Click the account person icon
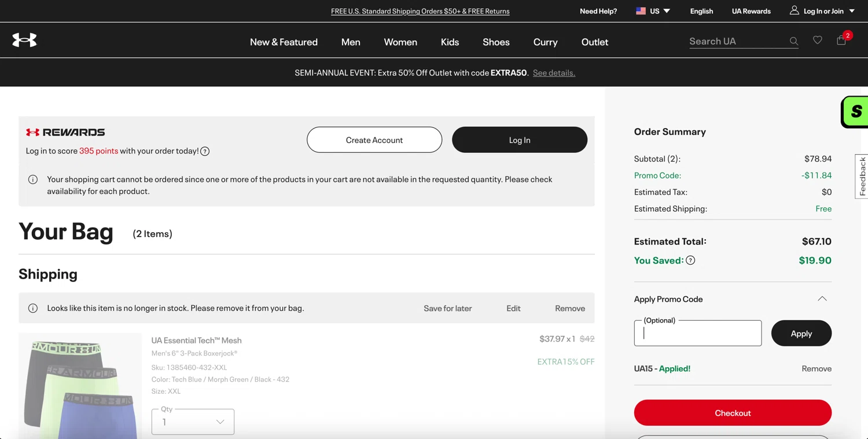868x439 pixels. (x=795, y=10)
